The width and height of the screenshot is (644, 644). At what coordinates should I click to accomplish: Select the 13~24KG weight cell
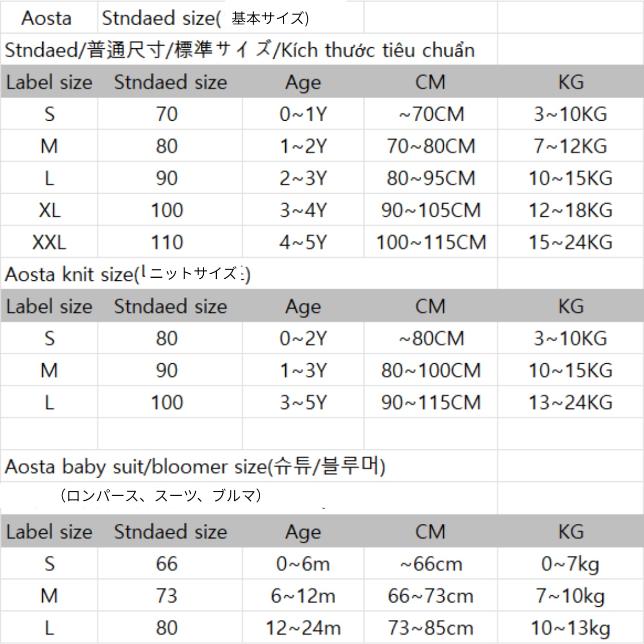tap(570, 403)
